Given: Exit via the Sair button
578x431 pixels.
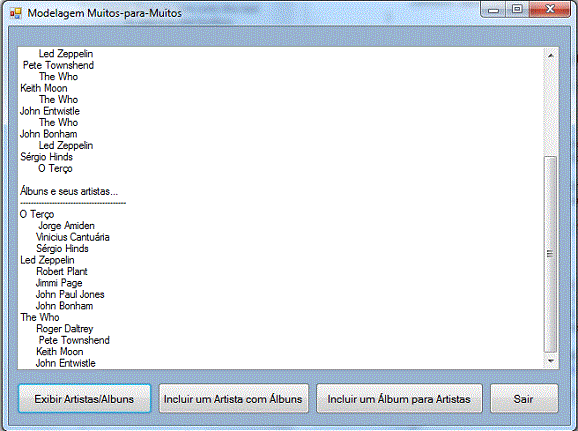Looking at the screenshot, I should point(524,399).
